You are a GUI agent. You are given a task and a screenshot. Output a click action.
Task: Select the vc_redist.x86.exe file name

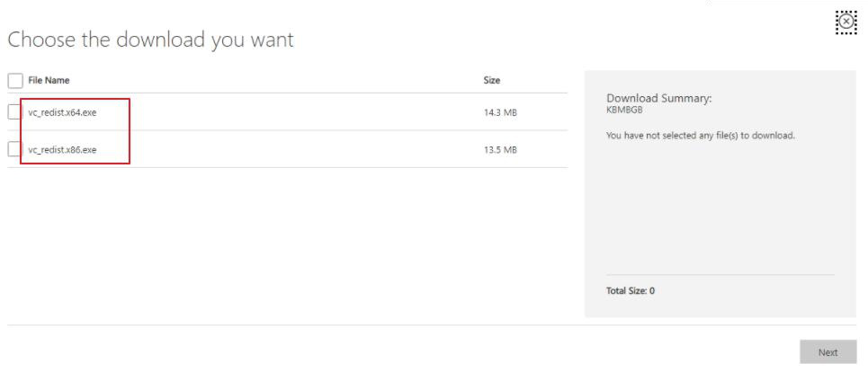click(x=62, y=150)
